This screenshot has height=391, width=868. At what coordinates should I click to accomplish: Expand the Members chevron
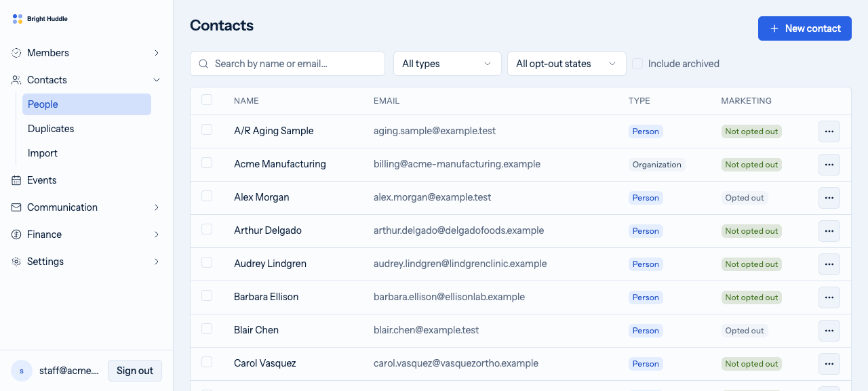click(157, 53)
